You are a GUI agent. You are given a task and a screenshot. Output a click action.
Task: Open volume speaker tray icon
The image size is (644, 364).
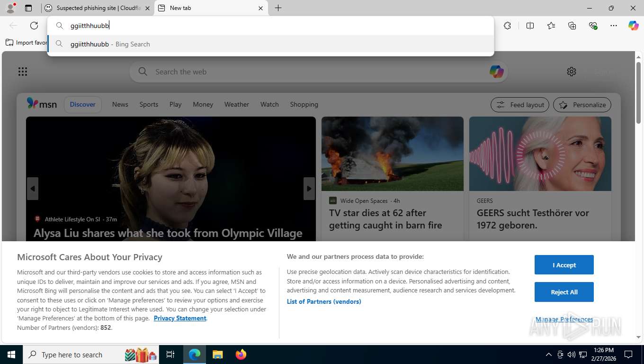(572, 355)
